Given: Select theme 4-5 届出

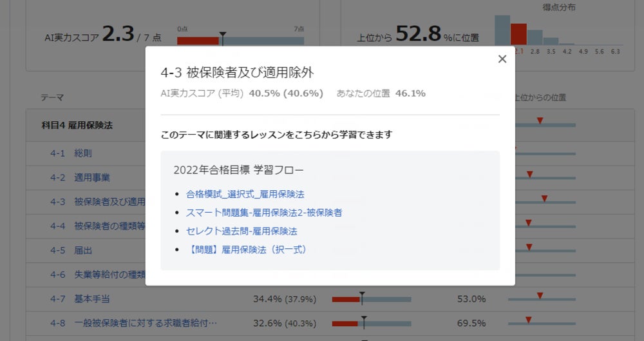Looking at the screenshot, I should click(83, 250).
